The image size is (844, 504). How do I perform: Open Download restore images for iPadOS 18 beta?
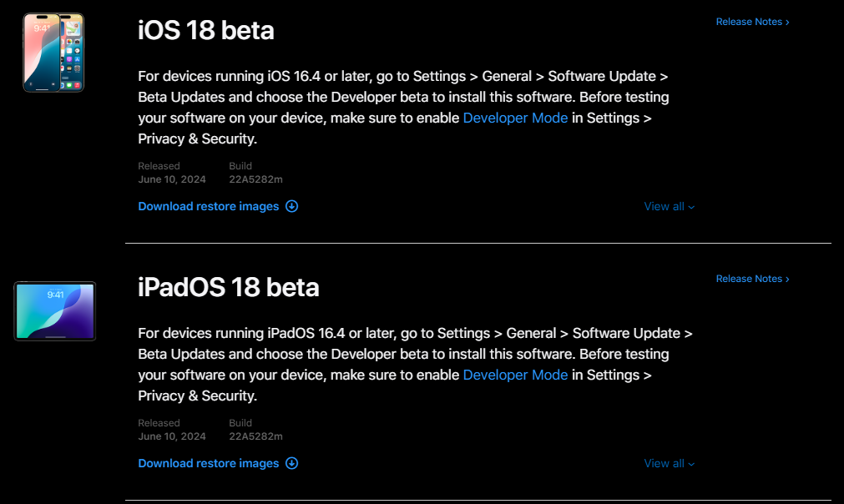tap(209, 463)
